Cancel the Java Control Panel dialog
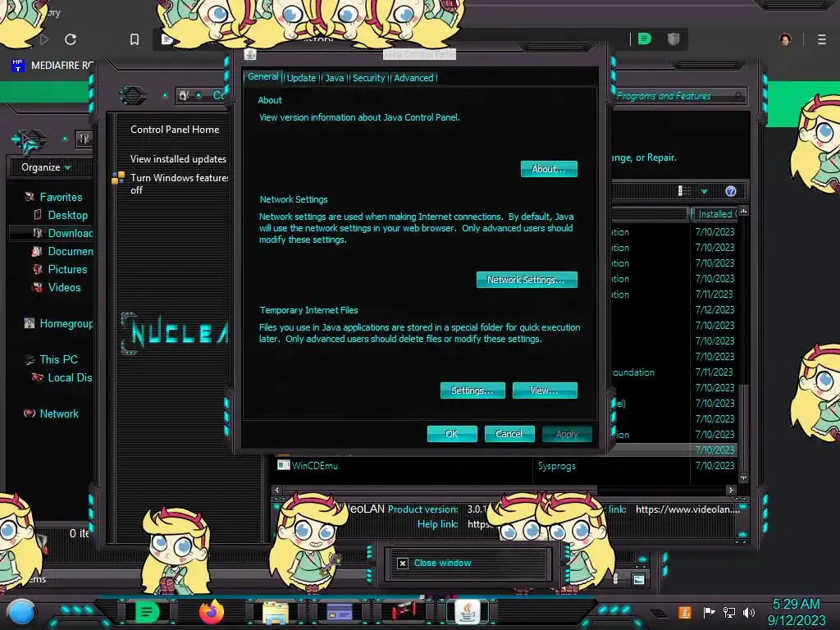The height and width of the screenshot is (630, 840). pos(509,434)
